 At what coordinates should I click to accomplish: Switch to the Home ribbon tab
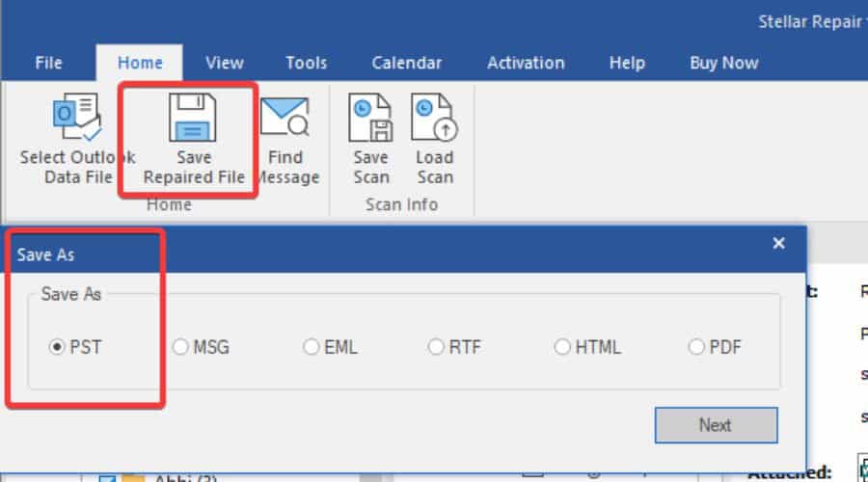pyautogui.click(x=140, y=63)
